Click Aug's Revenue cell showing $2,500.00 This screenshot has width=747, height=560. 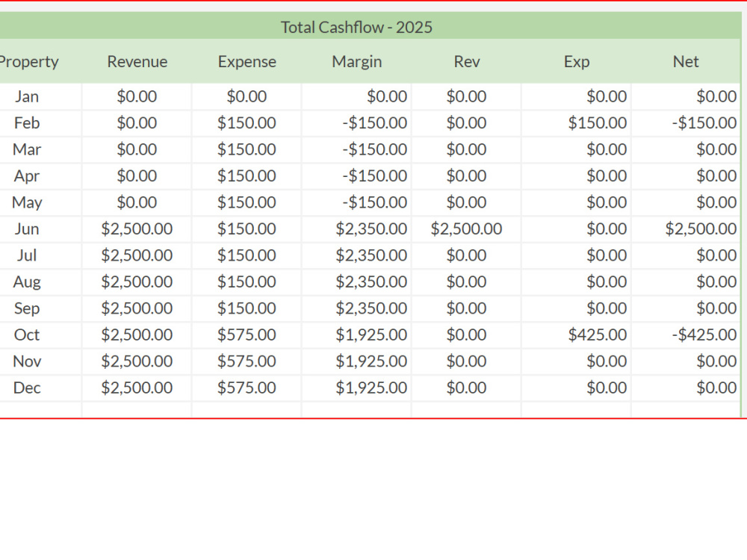click(137, 282)
